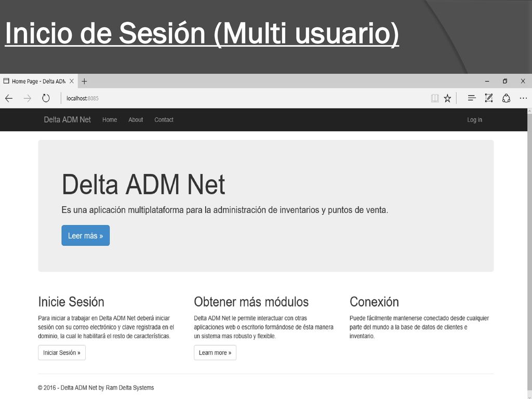Click the large Delta ADM Net jumbotron title

(143, 184)
